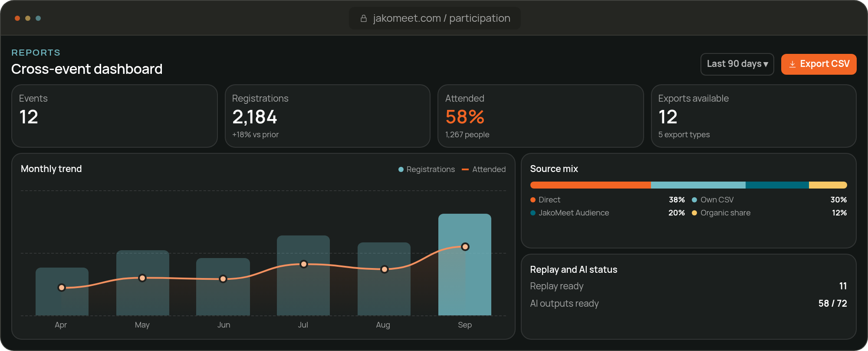Open the Events stat card
This screenshot has width=868, height=351.
(x=115, y=116)
